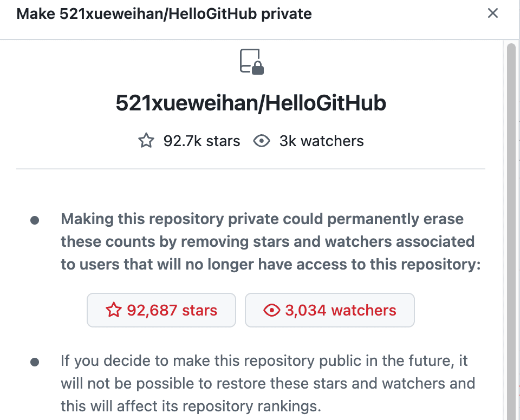Click the dialog title Make 521xueweihan/HelloGitHub private
This screenshot has height=420, width=520.
(x=164, y=14)
